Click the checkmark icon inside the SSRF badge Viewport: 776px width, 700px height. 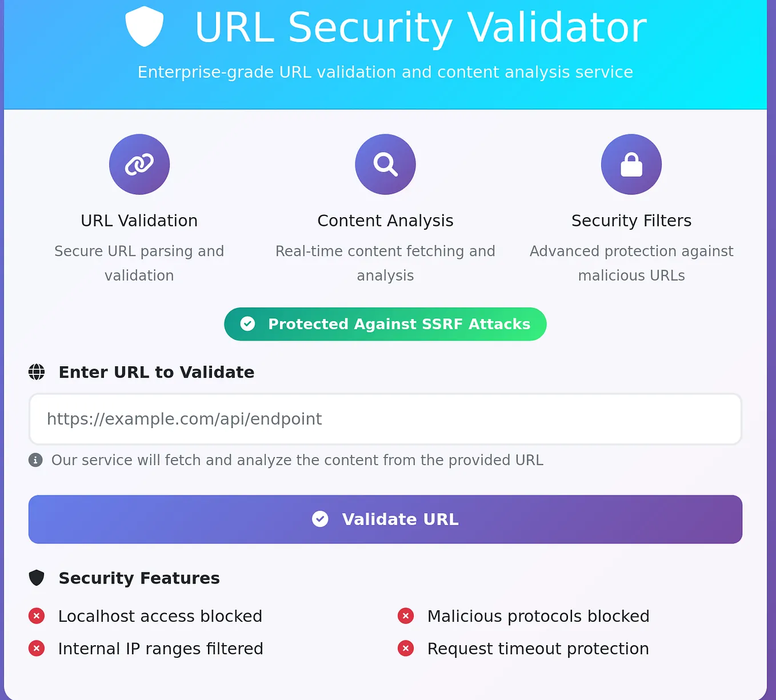click(247, 324)
